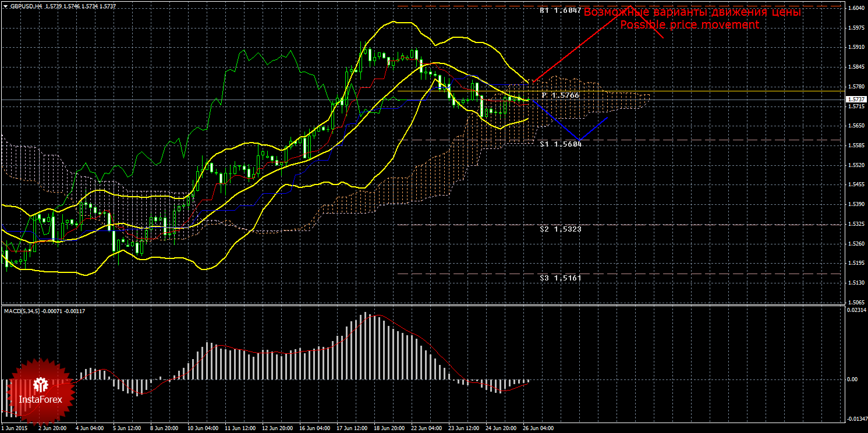The height and width of the screenshot is (433, 868).
Task: Click the 1.6040 price scale value
Action: pyautogui.click(x=855, y=9)
